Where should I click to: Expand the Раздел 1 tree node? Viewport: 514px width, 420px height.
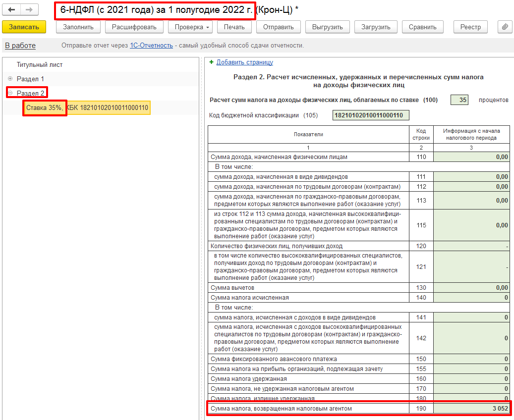[x=10, y=79]
